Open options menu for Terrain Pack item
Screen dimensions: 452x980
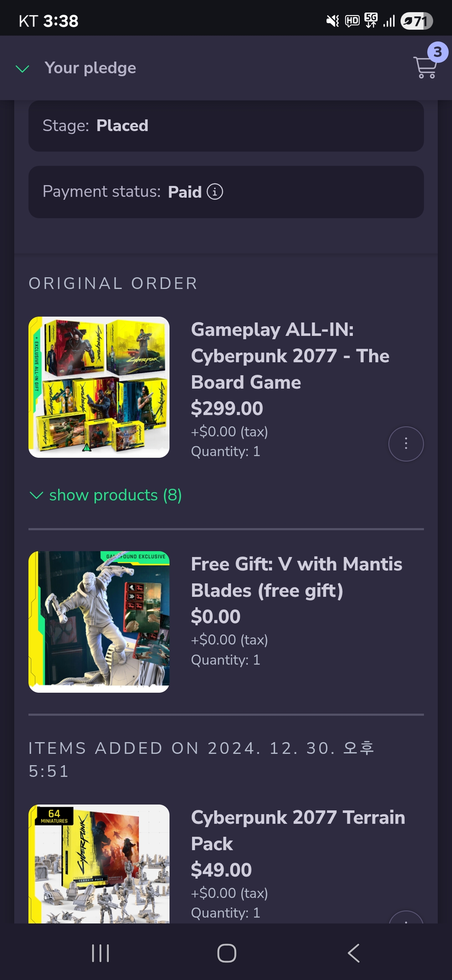click(x=406, y=917)
